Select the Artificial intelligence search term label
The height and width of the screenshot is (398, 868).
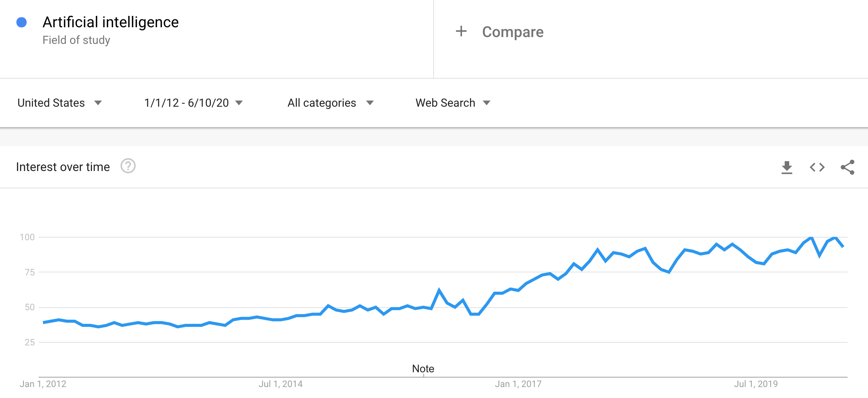[x=111, y=22]
